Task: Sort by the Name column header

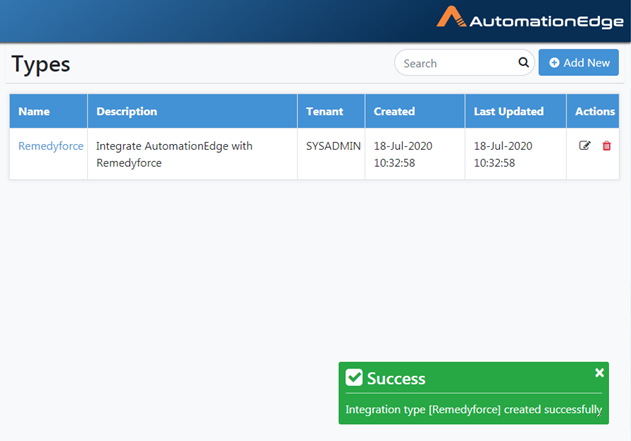Action: tap(34, 111)
